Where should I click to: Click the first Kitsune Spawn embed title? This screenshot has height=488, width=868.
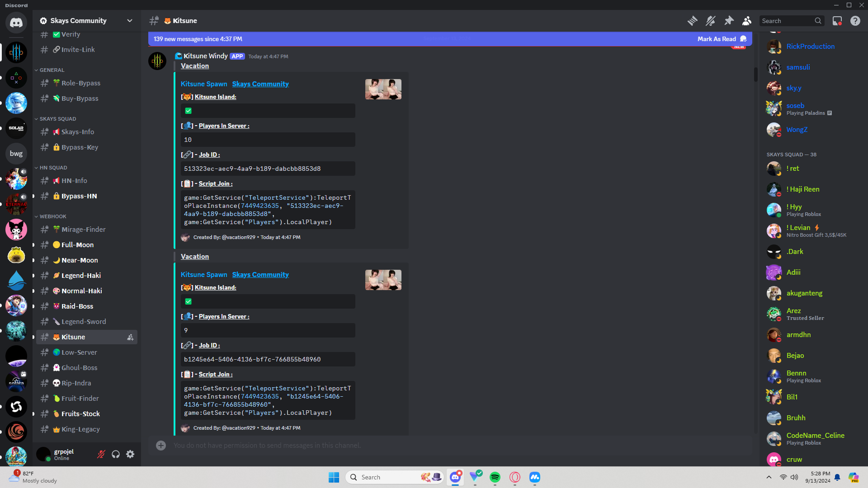pyautogui.click(x=204, y=84)
